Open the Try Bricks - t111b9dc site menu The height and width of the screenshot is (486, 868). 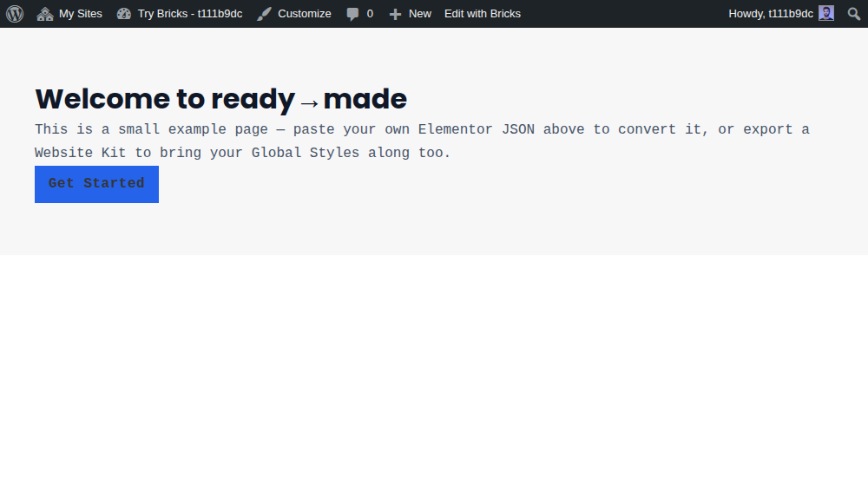pos(180,14)
